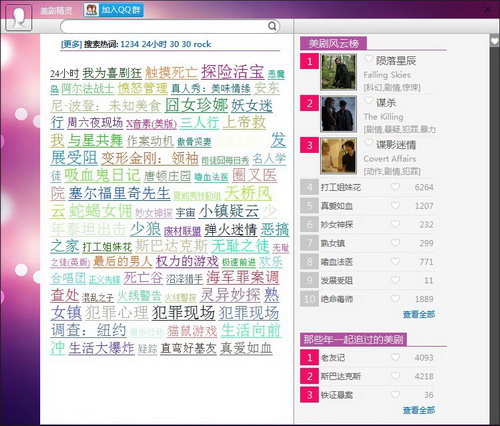
Task: Click hot search term rock
Action: [202, 44]
